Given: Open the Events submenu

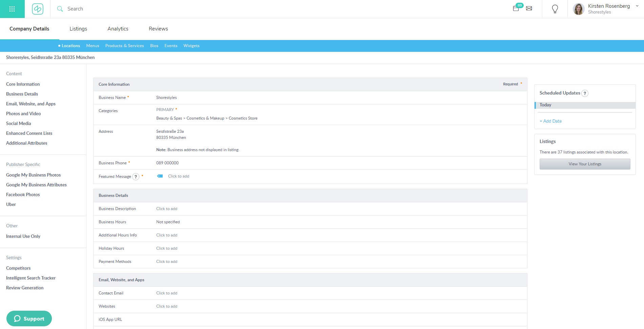Looking at the screenshot, I should (x=171, y=46).
